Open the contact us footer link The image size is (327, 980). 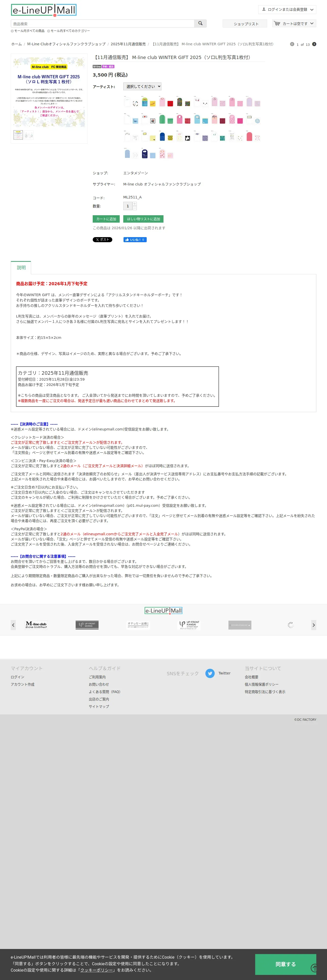[99, 684]
